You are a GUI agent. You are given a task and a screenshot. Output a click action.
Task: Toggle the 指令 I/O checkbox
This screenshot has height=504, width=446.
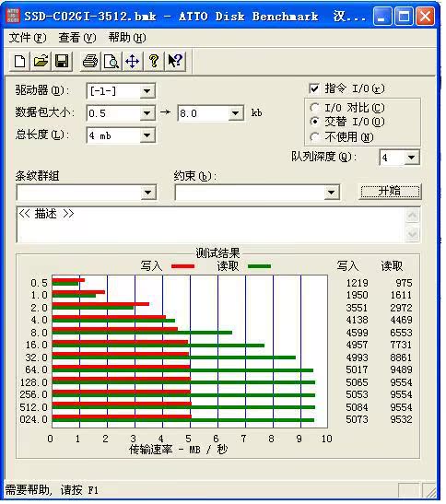[314, 88]
